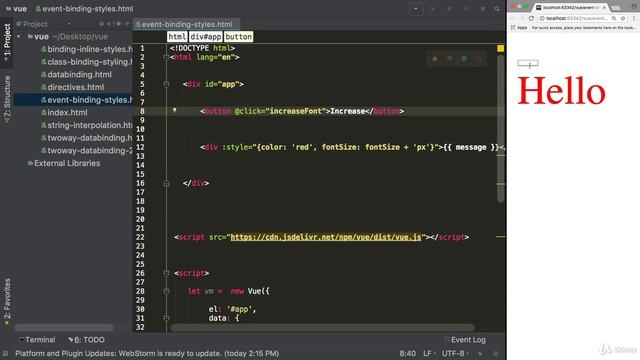The width and height of the screenshot is (640, 360).
Task: Click the editor vertical scrollbar
Action: point(500,129)
